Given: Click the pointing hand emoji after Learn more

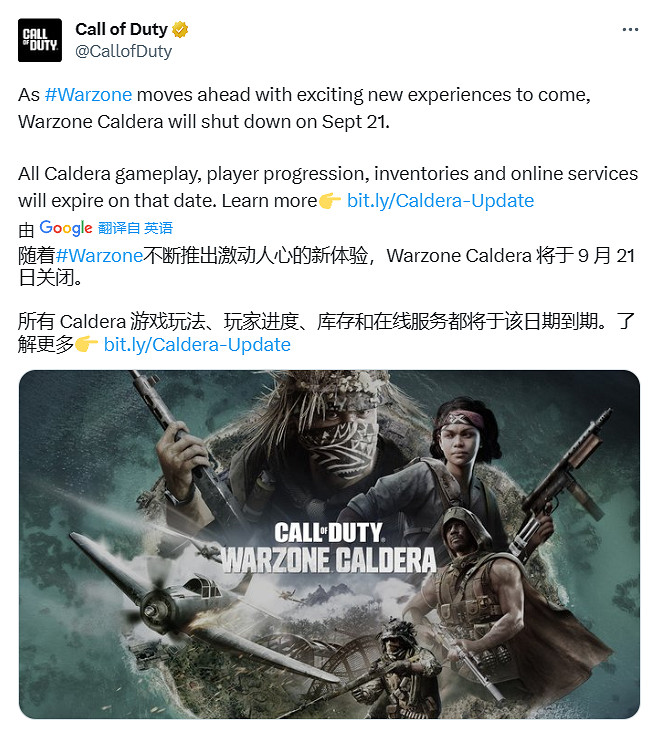Looking at the screenshot, I should (330, 201).
